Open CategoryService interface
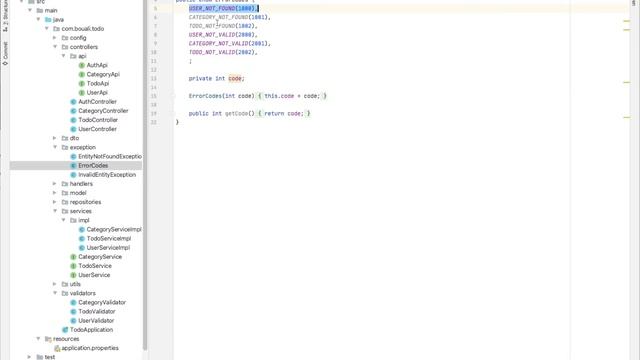The width and height of the screenshot is (640, 360). 100,257
